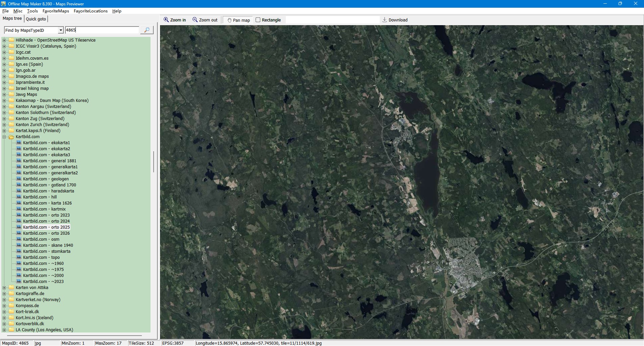Click the maps tree vertical scrollbar thumb
Viewport: 644px width, 346px height.
point(154,162)
